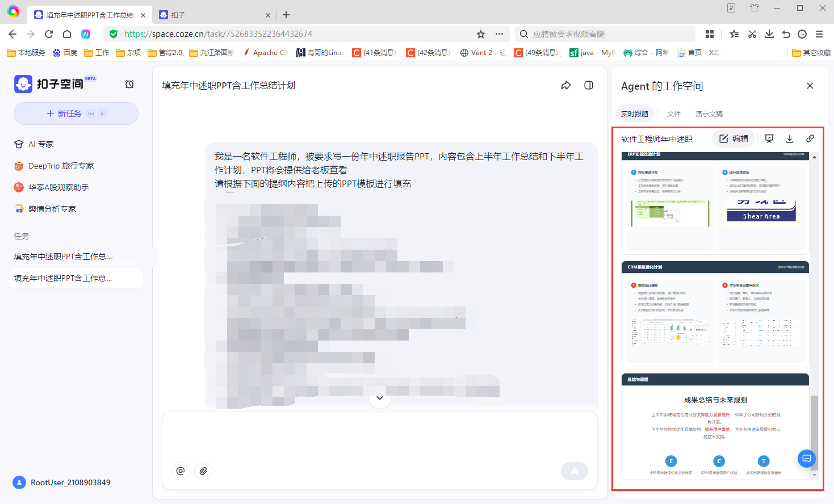Screen dimensions: 834x504
Task: Expand the message with down chevron
Action: (380, 398)
